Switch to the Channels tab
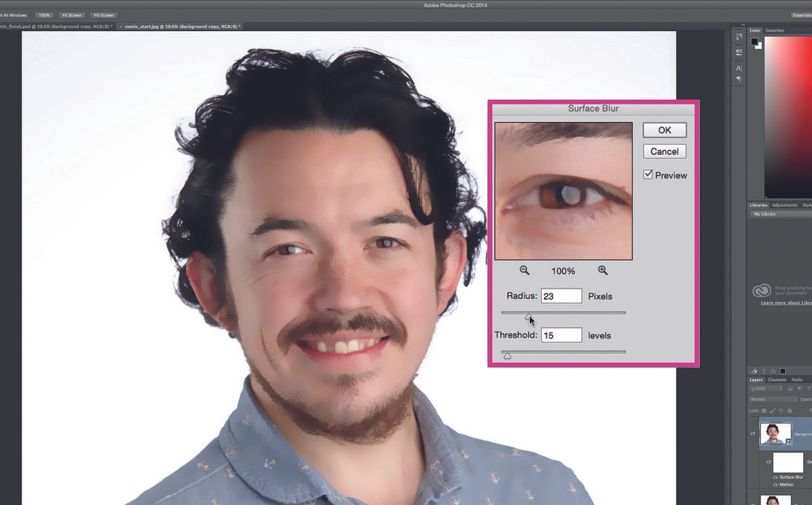The width and height of the screenshot is (812, 505). [776, 380]
